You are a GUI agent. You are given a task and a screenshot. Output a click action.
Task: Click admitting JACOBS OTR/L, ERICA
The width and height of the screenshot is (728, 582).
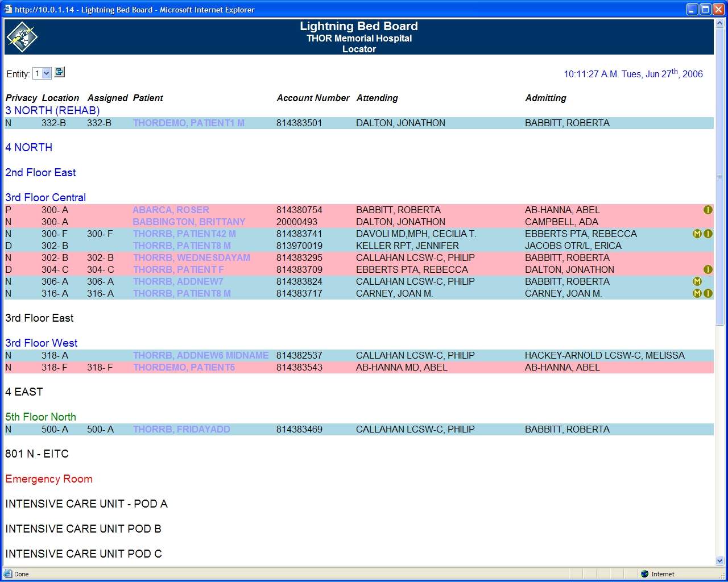click(x=573, y=246)
